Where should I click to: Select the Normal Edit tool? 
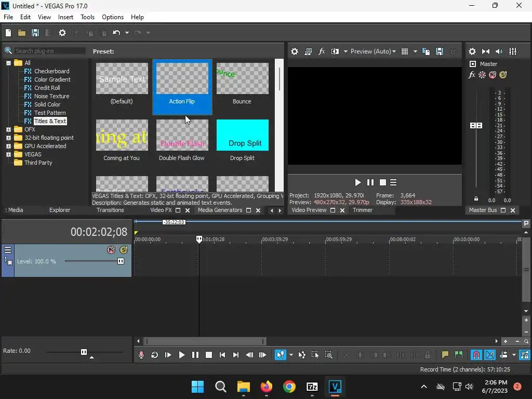pos(280,355)
